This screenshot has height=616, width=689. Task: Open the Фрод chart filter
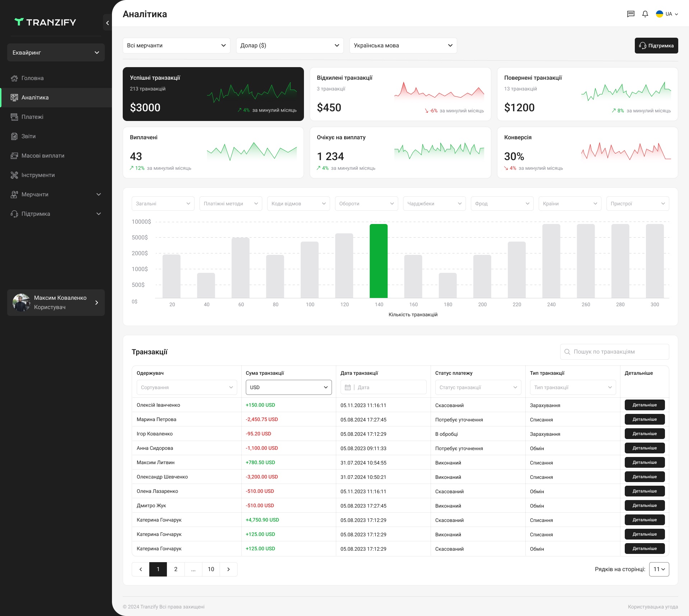pos(502,204)
